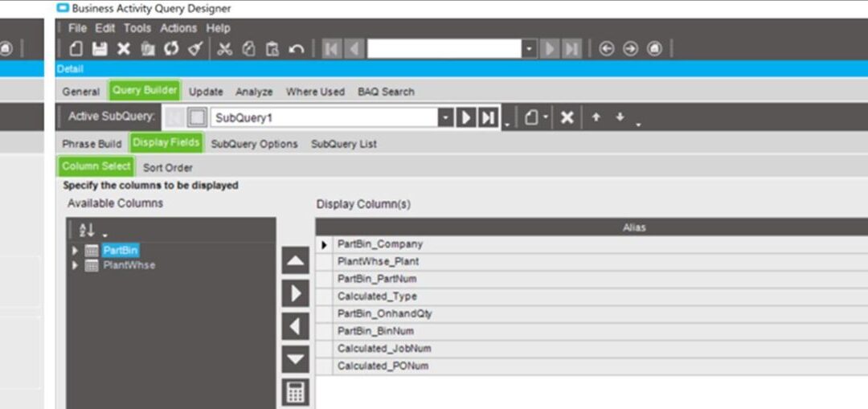Save the query with the floppy disk icon
Screen dimensions: 868x409
coord(100,49)
